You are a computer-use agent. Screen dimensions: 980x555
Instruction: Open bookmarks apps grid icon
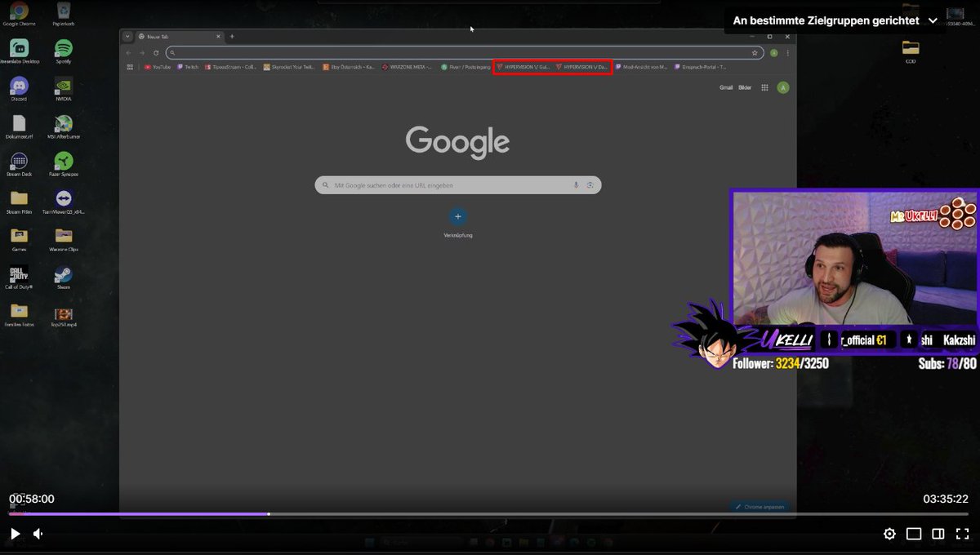(130, 67)
